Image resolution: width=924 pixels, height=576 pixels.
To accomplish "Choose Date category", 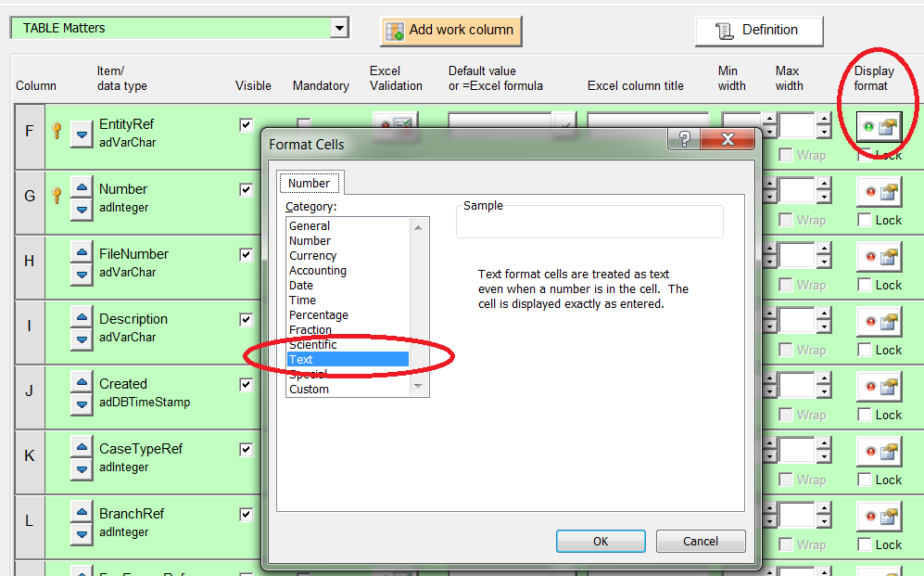I will click(301, 286).
